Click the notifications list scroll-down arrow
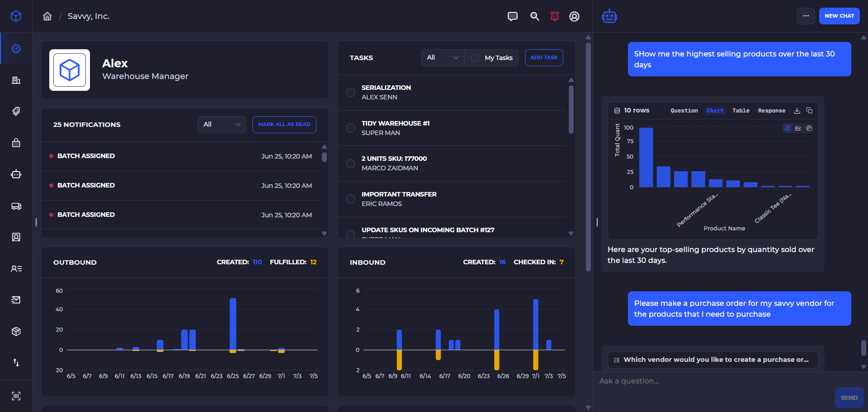The image size is (868, 412). 324,234
